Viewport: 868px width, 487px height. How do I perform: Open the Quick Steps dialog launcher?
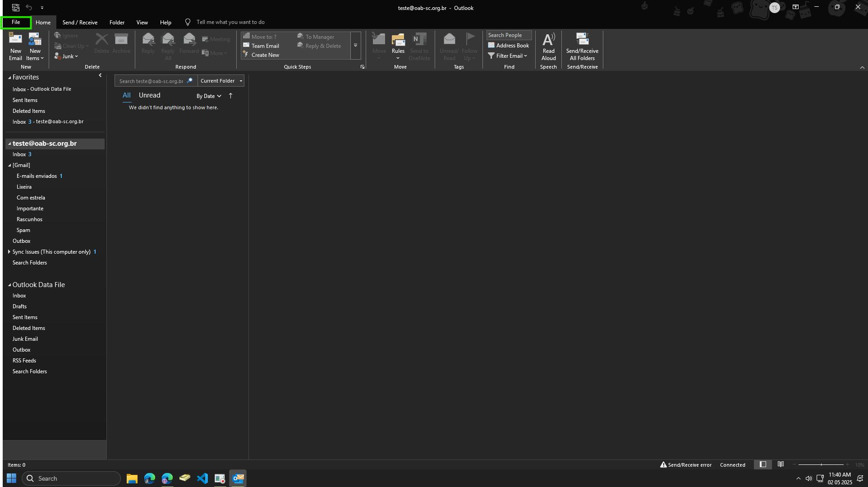tap(362, 67)
